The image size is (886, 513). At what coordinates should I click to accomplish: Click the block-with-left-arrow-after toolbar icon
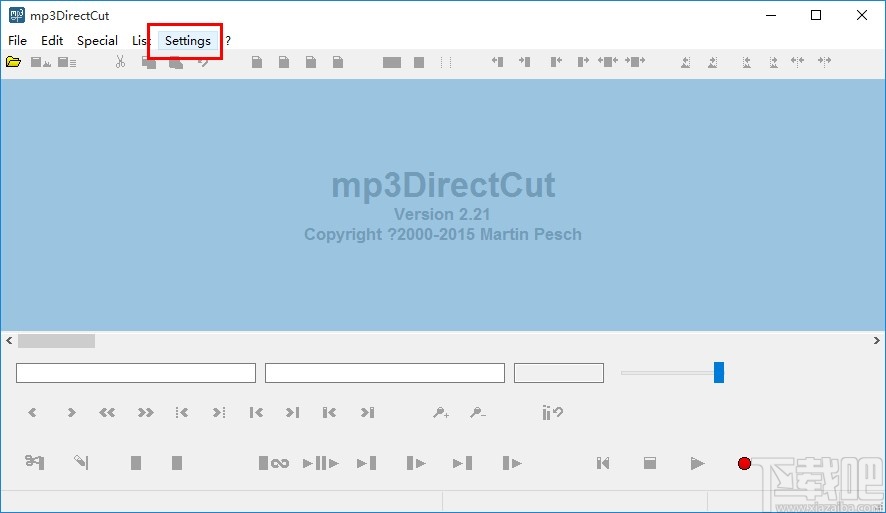[x=556, y=62]
